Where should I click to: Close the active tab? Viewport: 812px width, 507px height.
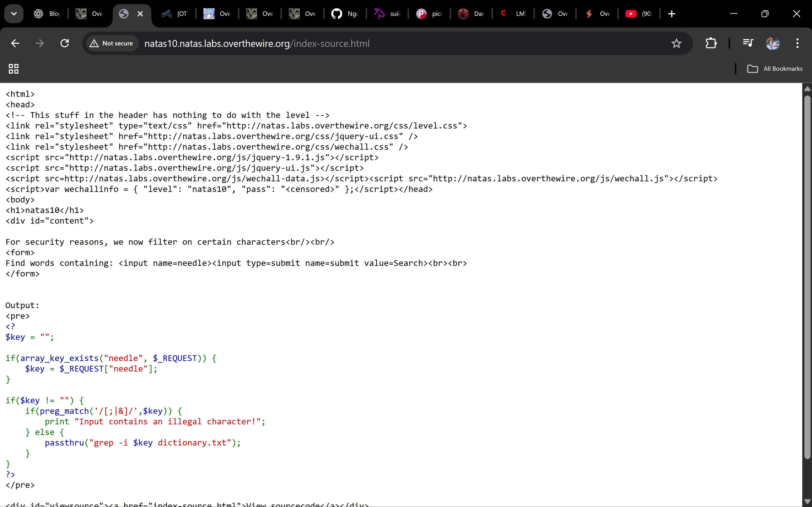[x=140, y=14]
